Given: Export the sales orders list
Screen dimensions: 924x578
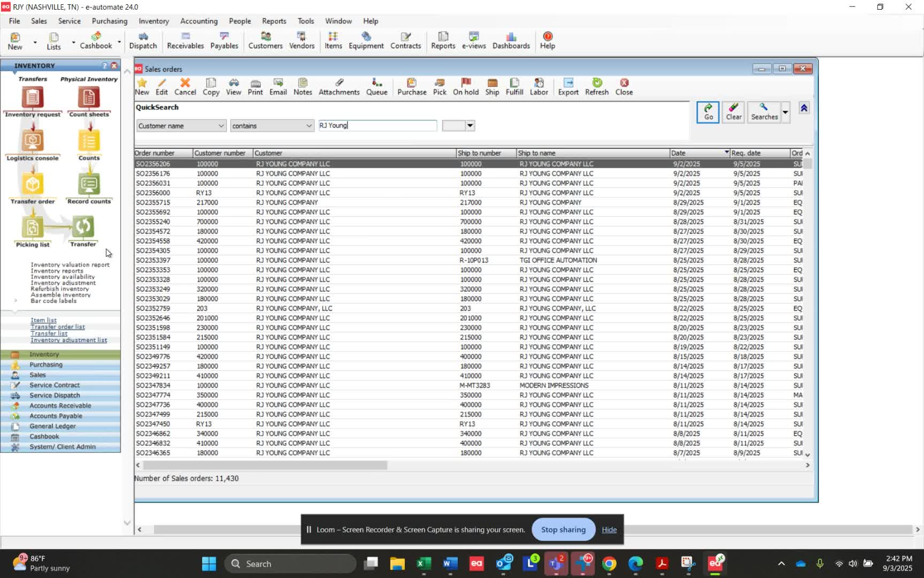Looking at the screenshot, I should pyautogui.click(x=568, y=87).
